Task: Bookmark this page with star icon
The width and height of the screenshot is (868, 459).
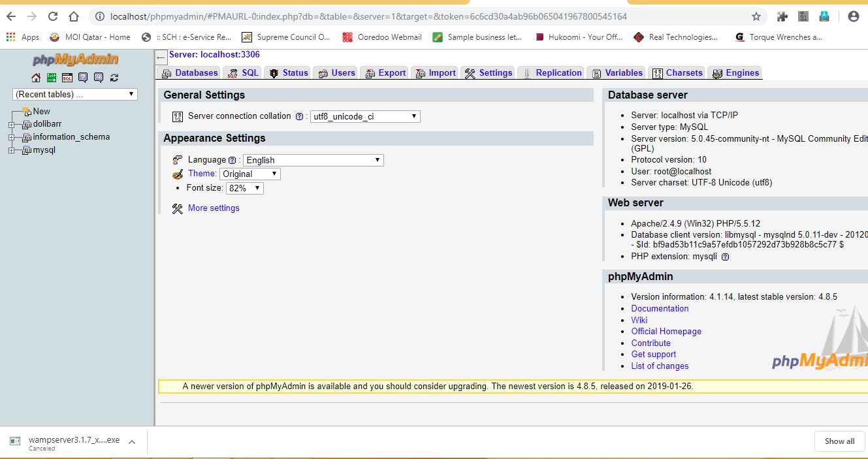Action: pos(756,16)
